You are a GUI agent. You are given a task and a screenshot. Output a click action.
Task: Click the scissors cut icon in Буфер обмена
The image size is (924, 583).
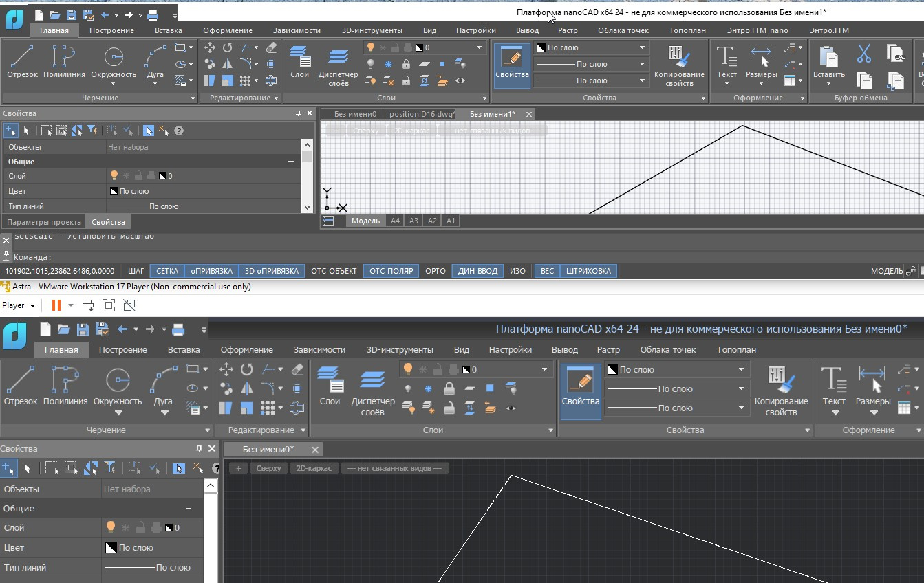point(864,54)
